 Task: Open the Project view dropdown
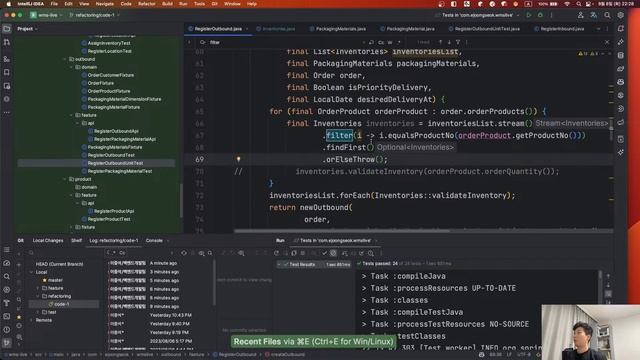click(27, 29)
